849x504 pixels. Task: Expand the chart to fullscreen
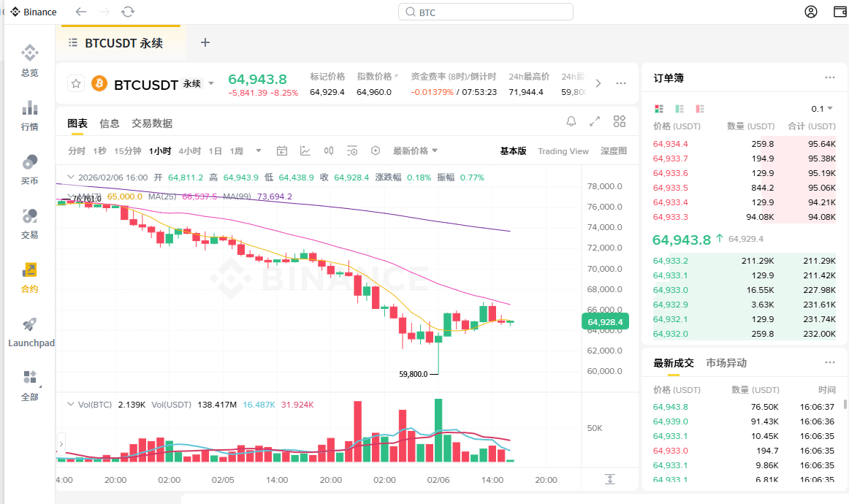(x=595, y=121)
